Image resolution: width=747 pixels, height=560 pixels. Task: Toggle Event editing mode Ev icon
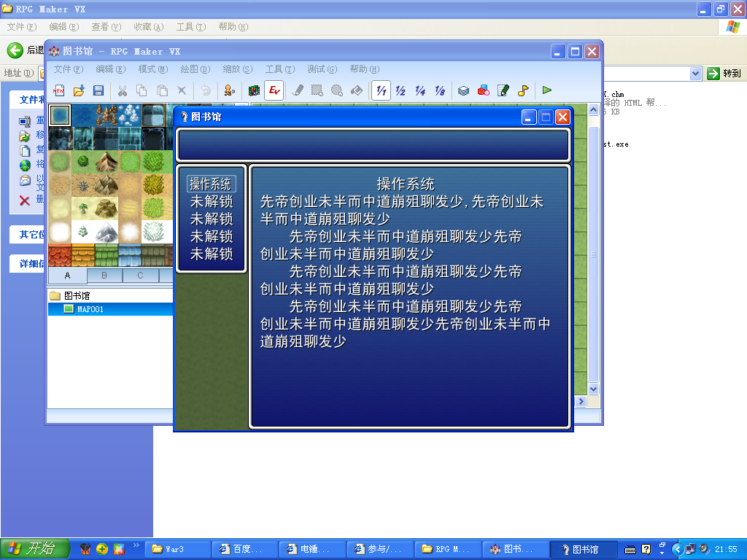point(274,90)
